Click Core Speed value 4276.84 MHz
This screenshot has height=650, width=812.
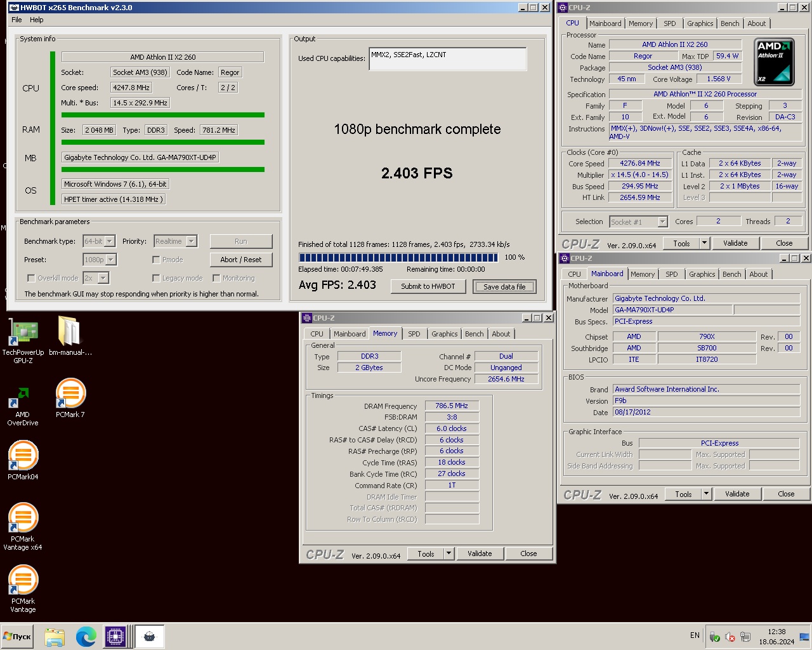point(640,163)
